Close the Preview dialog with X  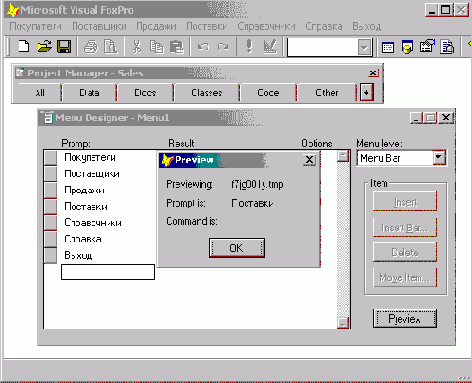click(x=310, y=160)
